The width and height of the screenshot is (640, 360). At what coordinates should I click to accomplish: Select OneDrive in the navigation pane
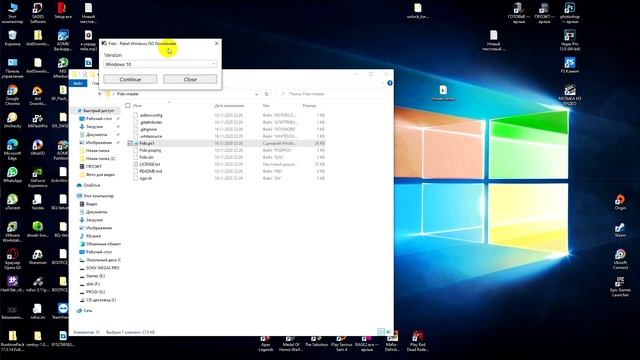(91, 185)
